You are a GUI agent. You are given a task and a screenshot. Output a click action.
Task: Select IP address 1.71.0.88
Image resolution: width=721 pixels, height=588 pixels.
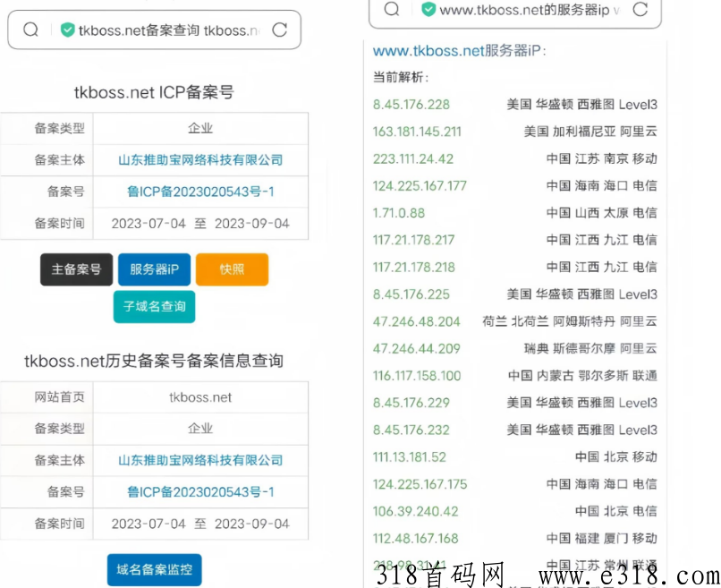point(399,213)
